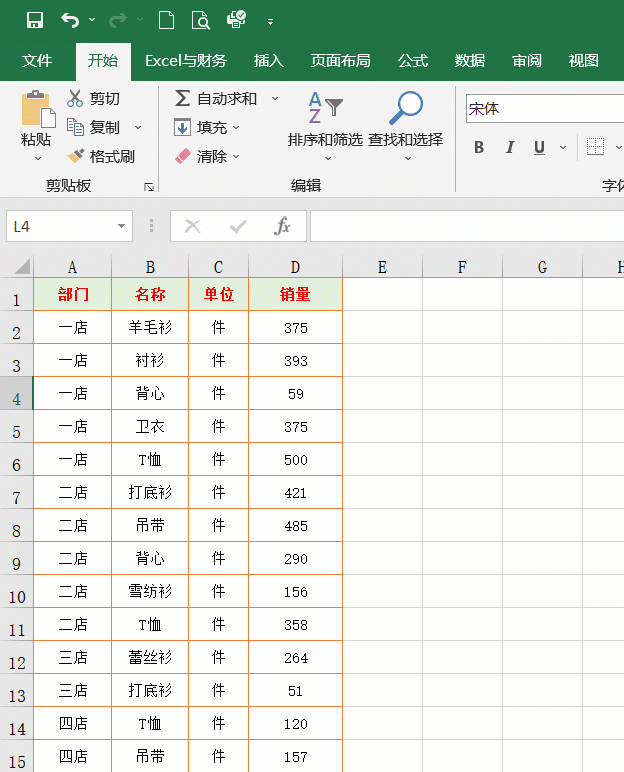This screenshot has width=624, height=772.
Task: Click the Undo arrow icon
Action: click(x=69, y=20)
